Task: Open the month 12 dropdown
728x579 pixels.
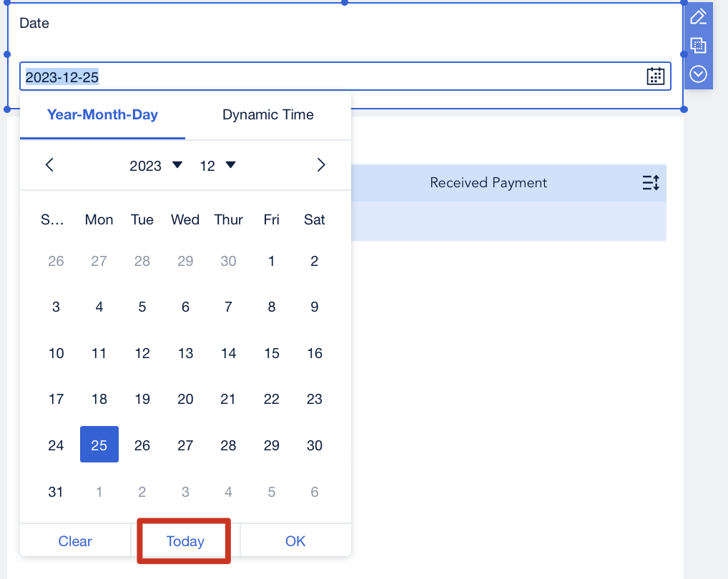Action: [217, 165]
